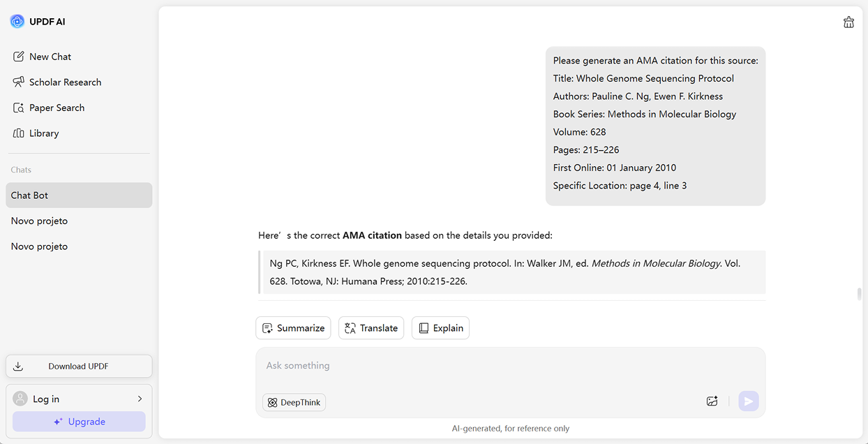The height and width of the screenshot is (444, 868).
Task: Click the Upgrade button
Action: click(79, 422)
